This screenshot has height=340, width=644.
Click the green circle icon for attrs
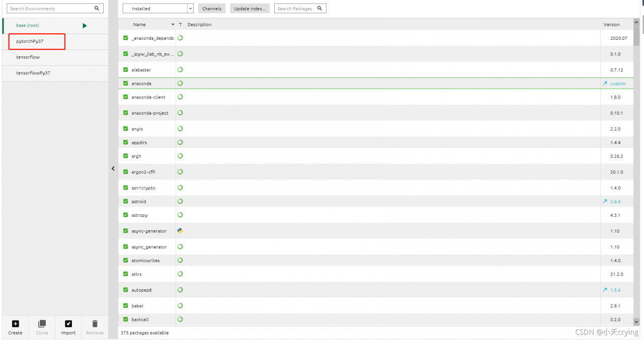(x=180, y=274)
